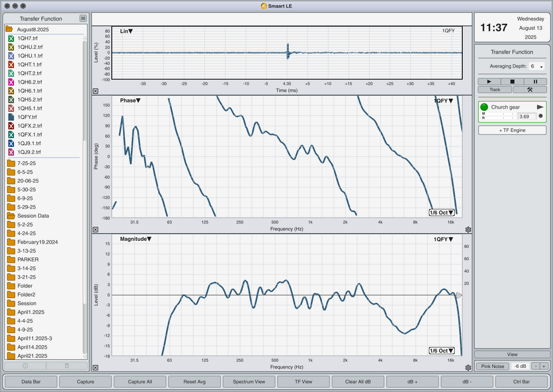This screenshot has height=392, width=553.
Task: Click the 1QFX.1.trf trace icon
Action: pyautogui.click(x=11, y=134)
